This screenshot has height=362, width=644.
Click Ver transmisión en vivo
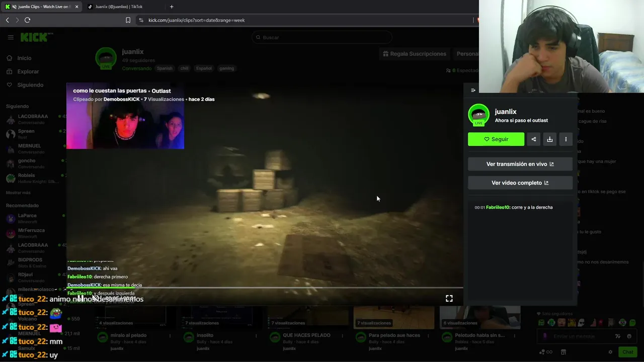tap(520, 164)
